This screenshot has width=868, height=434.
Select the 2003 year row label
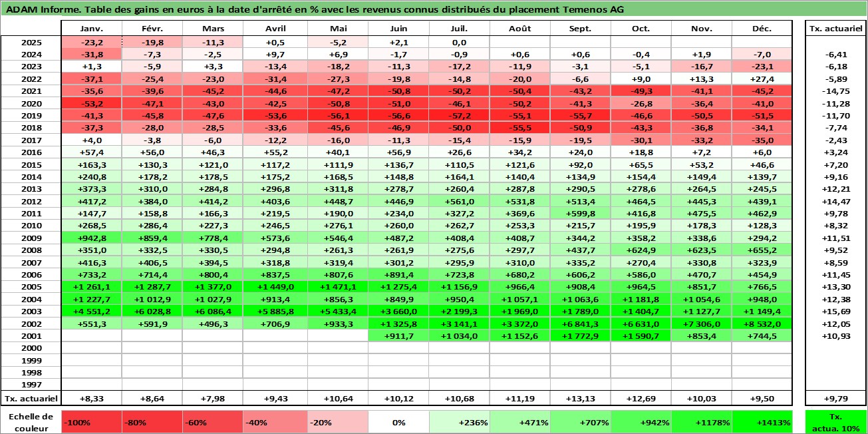31,311
